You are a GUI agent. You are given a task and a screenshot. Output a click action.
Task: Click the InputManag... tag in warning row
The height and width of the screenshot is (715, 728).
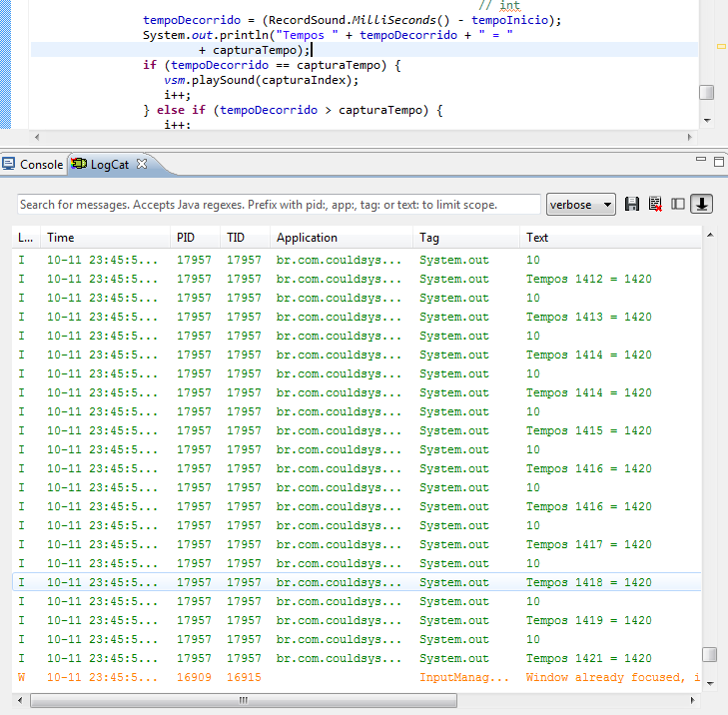click(x=463, y=677)
